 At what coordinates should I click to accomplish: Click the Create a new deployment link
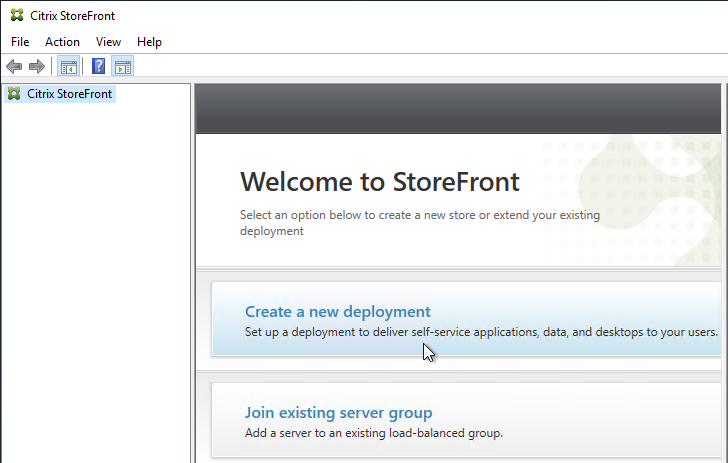(338, 312)
